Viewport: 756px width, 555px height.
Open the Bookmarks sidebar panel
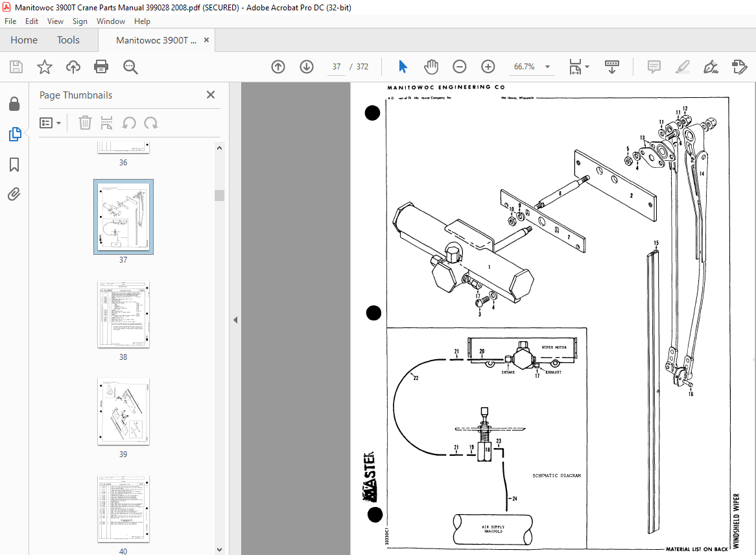pos(14,165)
